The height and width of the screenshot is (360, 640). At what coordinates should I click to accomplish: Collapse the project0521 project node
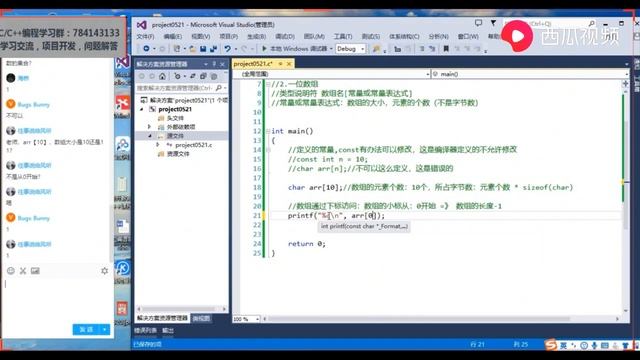[142, 109]
